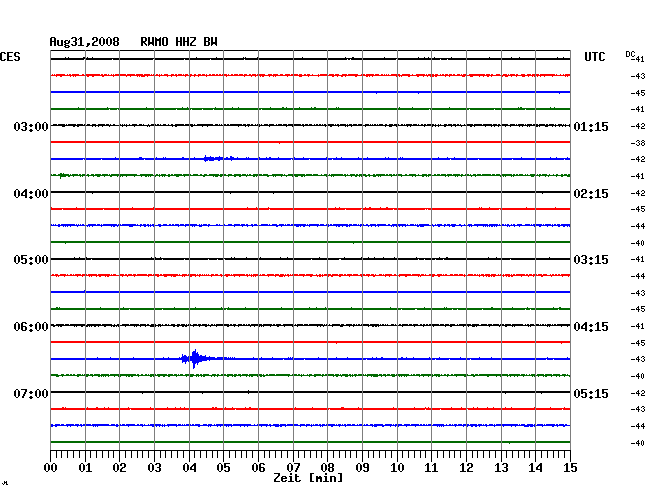Click the 00 minute axis tick label

(51, 467)
